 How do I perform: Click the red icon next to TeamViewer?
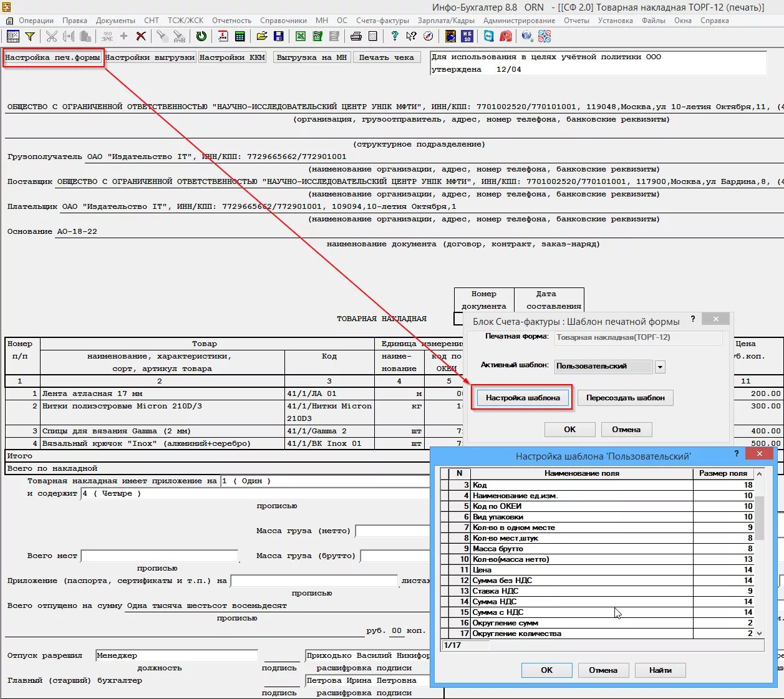click(506, 36)
